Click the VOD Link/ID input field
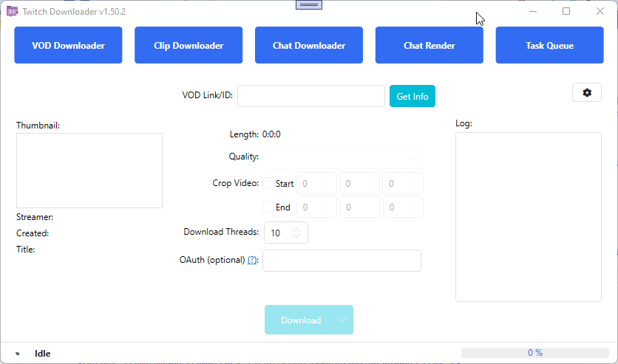The width and height of the screenshot is (618, 364). [x=311, y=96]
